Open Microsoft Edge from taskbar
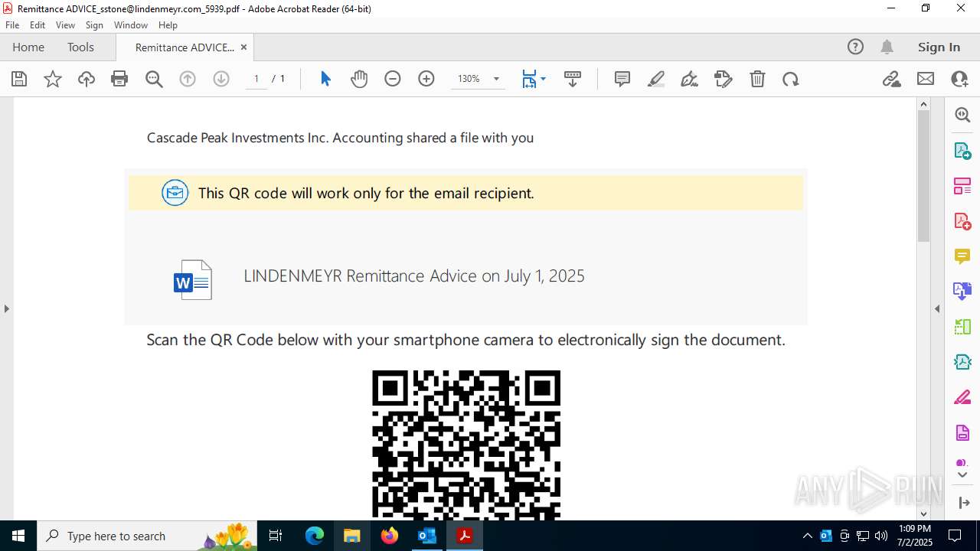Image resolution: width=980 pixels, height=551 pixels. tap(315, 536)
